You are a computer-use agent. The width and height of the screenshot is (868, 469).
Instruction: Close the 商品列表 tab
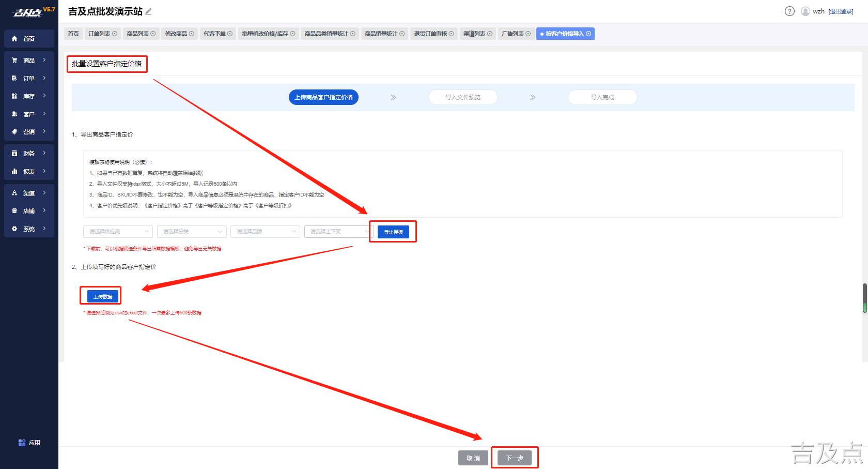click(153, 34)
